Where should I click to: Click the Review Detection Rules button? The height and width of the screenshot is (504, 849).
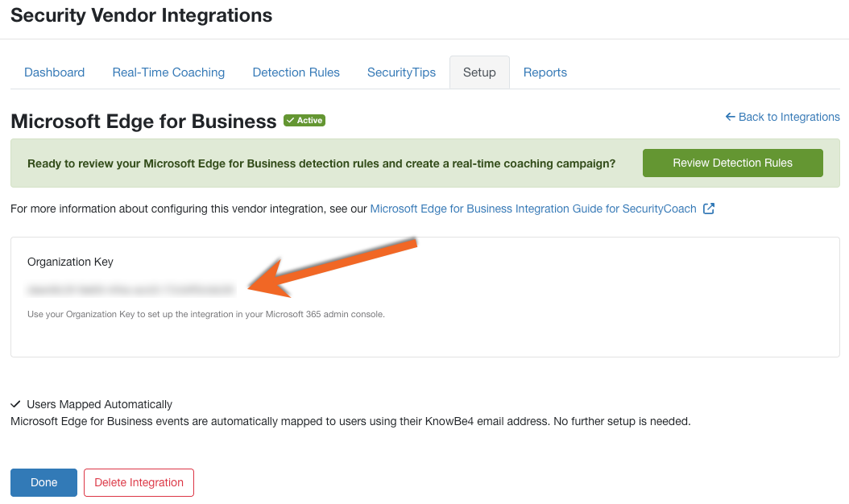click(x=732, y=163)
